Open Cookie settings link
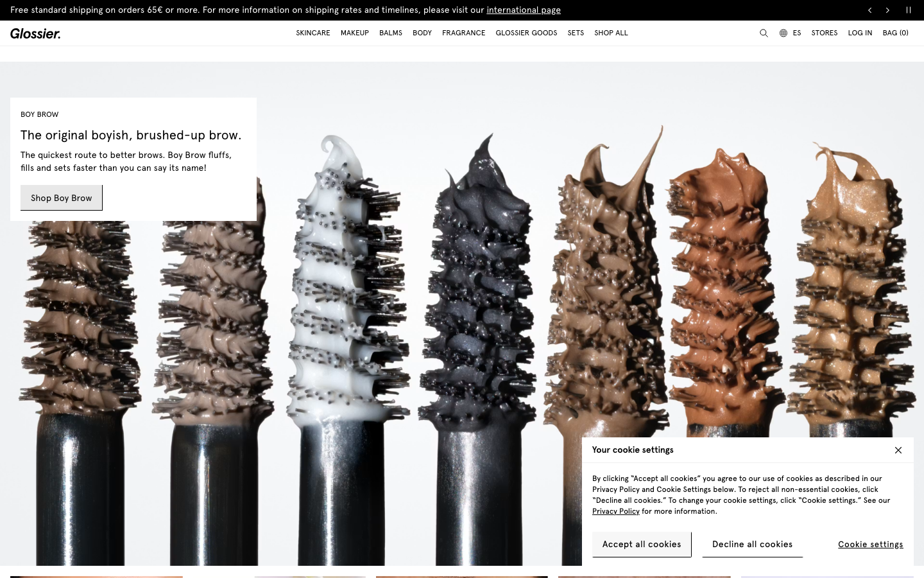924x578 pixels. pos(871,545)
